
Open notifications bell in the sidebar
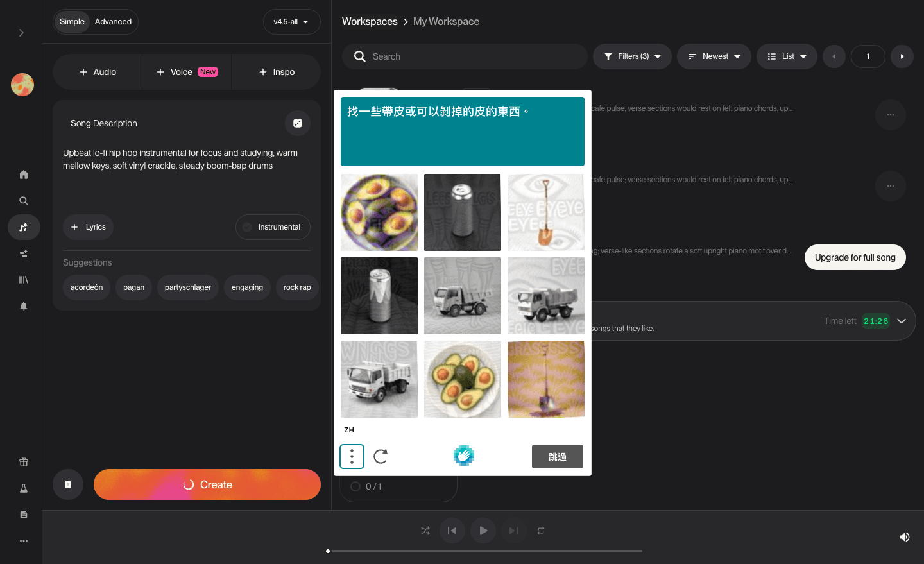(24, 306)
